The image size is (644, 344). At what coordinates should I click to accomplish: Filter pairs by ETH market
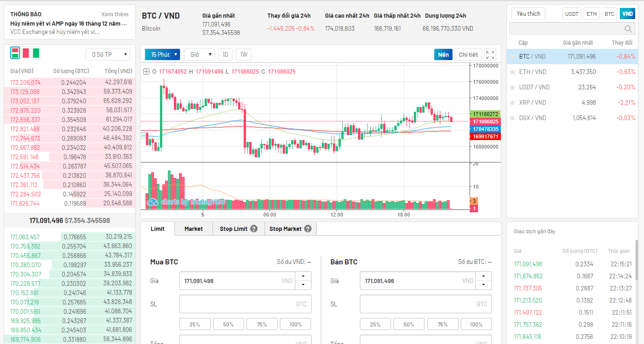point(591,14)
